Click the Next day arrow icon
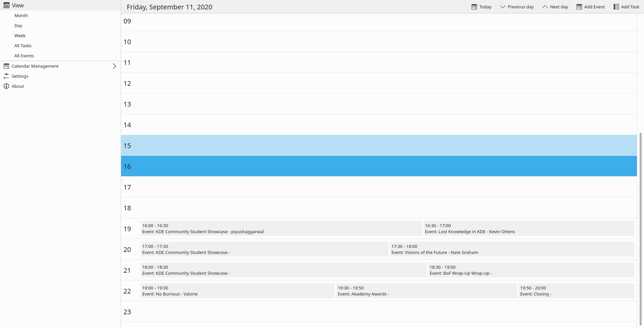Screen dimensions: 644x328 click(545, 7)
